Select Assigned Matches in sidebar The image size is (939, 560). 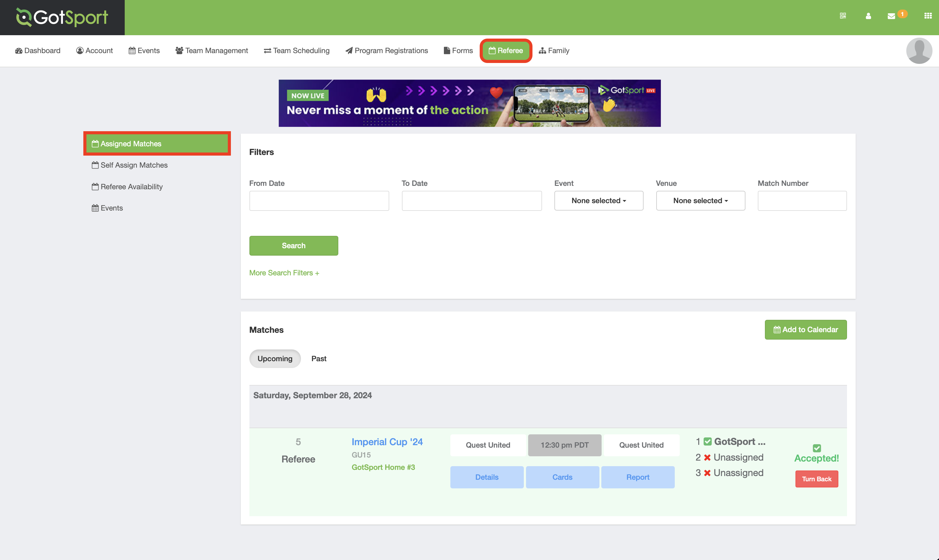coord(157,144)
